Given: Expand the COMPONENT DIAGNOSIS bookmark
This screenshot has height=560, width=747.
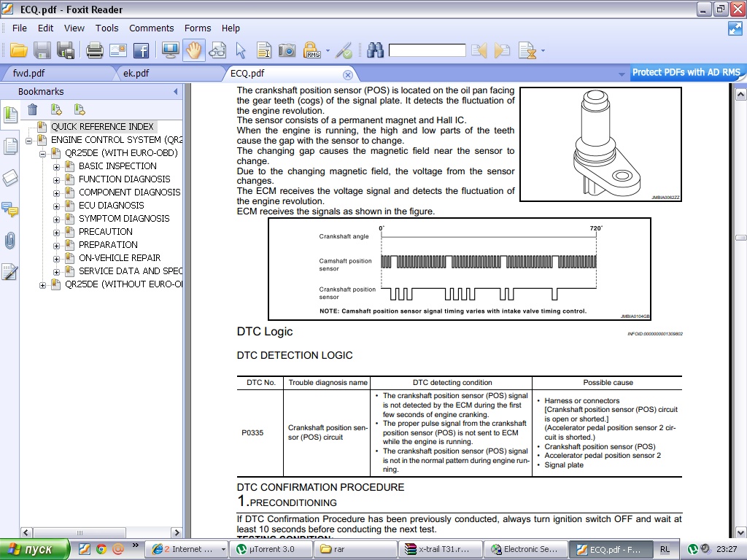Looking at the screenshot, I should (x=56, y=193).
